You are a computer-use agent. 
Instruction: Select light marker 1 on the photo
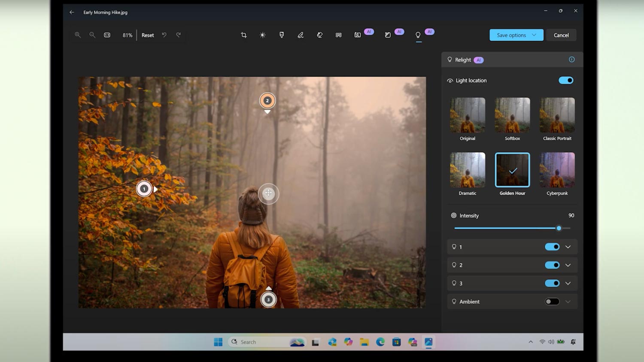(144, 189)
